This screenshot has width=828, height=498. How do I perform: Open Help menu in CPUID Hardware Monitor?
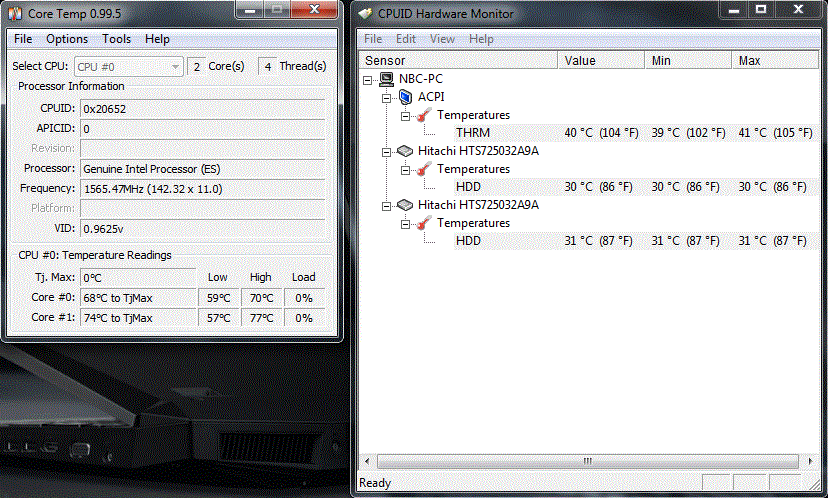481,39
